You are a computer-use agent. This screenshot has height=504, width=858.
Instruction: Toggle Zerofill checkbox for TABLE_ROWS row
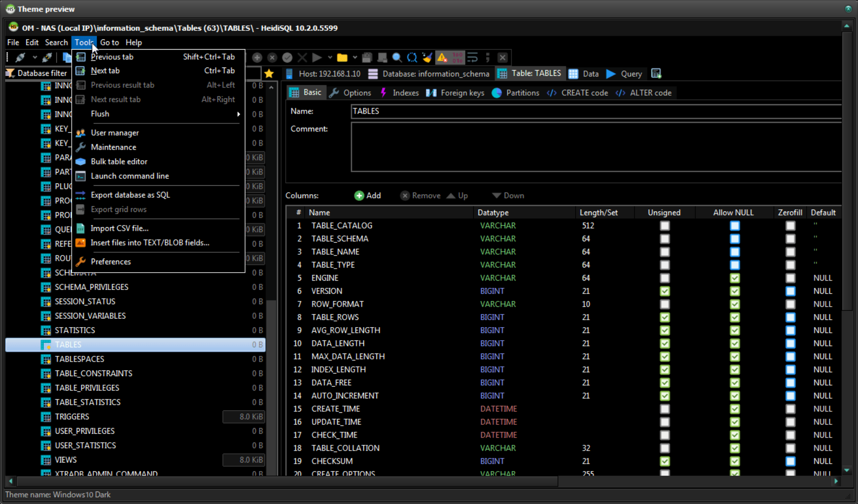point(790,317)
